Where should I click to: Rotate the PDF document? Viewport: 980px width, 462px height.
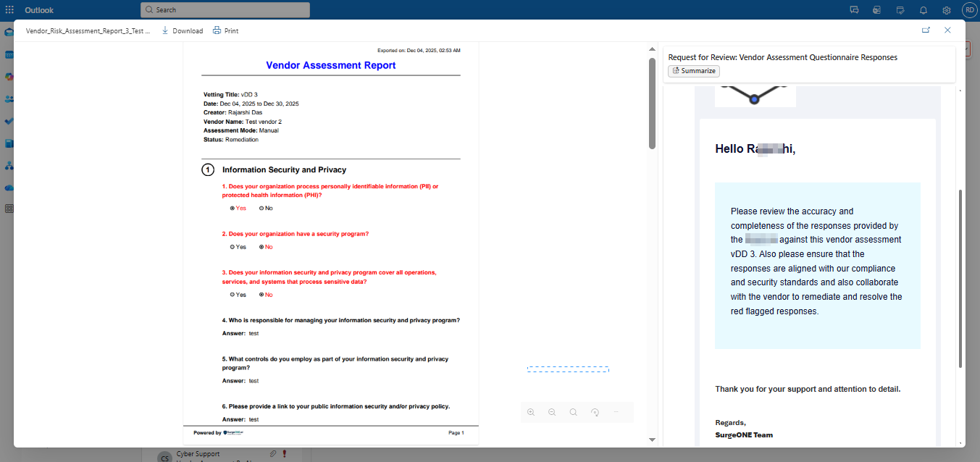click(595, 412)
